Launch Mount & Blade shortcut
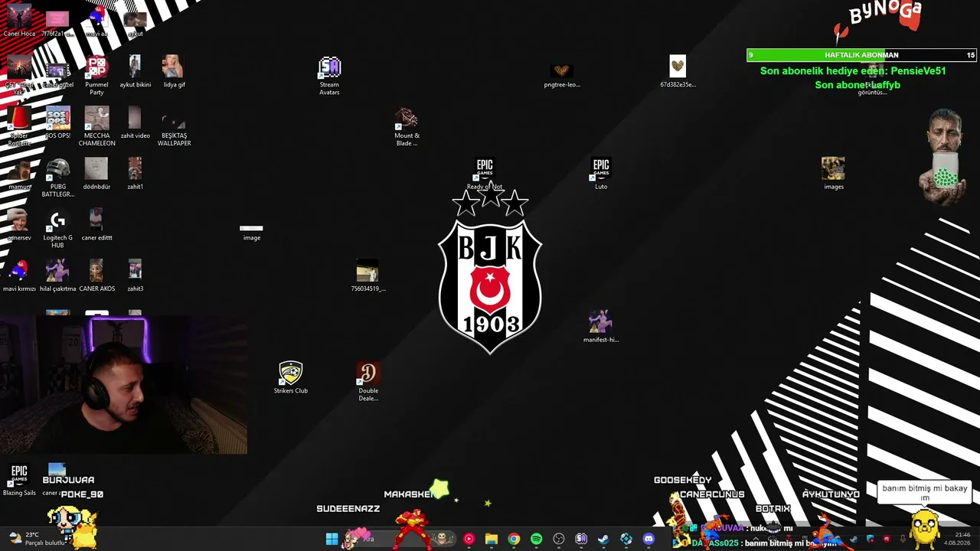980x551 pixels. coord(407,126)
